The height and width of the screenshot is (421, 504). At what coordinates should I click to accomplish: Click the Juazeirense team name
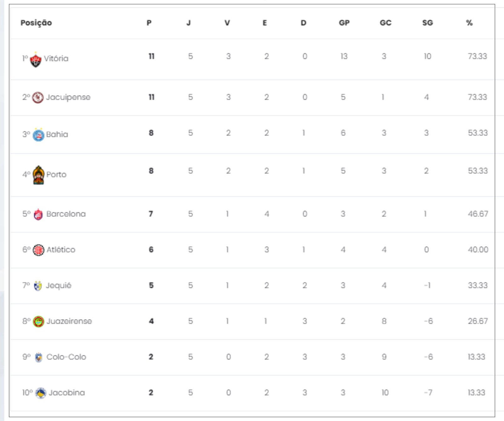pos(69,321)
